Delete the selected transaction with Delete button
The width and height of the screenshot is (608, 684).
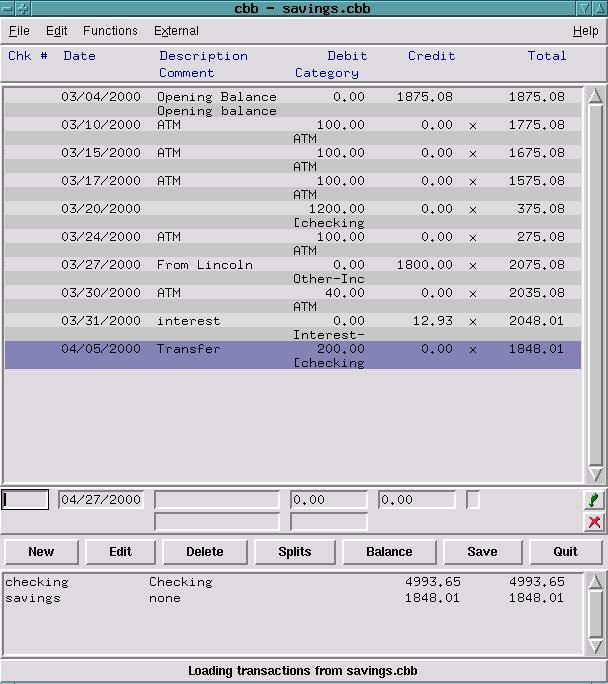[205, 551]
